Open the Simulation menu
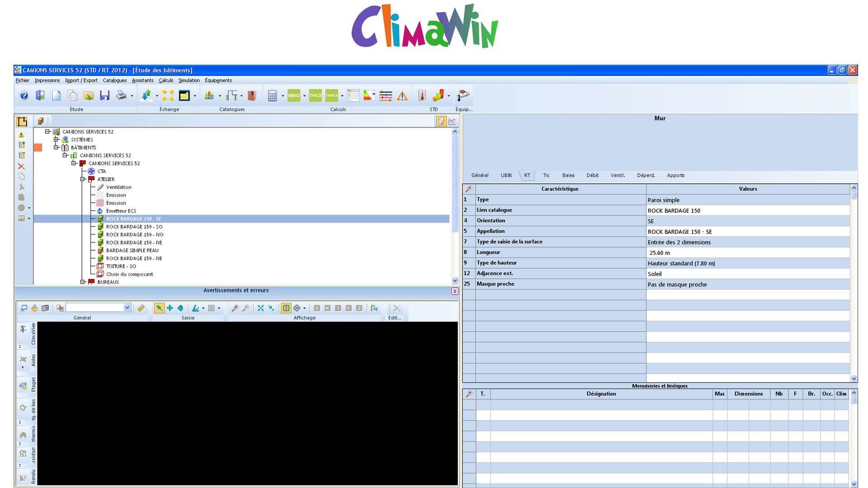Viewport: 868px width, 488px height. click(189, 80)
